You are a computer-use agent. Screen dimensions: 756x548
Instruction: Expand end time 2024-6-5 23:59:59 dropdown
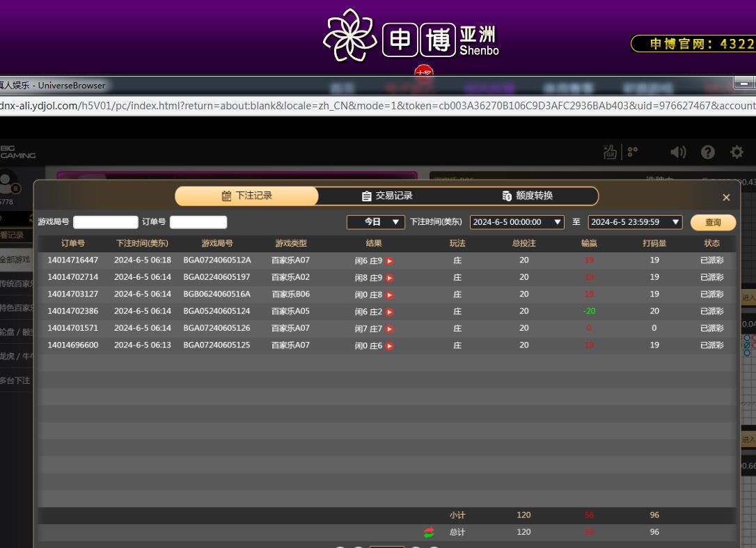(x=636, y=222)
